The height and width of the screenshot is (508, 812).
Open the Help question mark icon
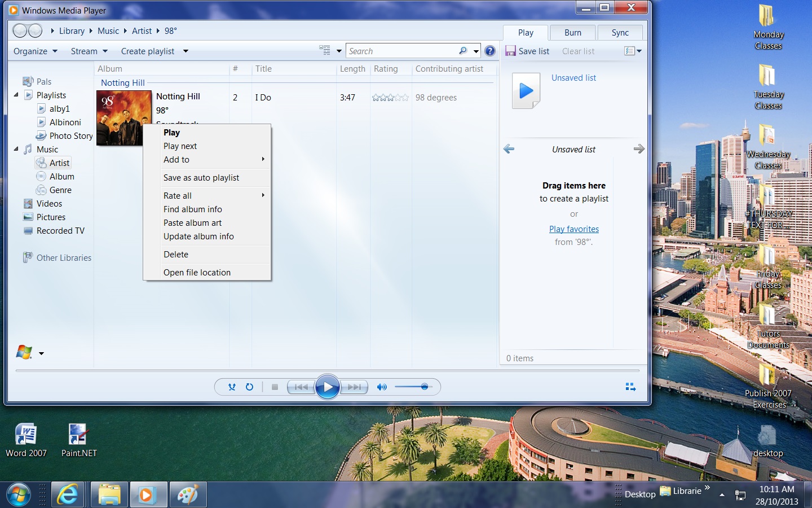point(490,51)
